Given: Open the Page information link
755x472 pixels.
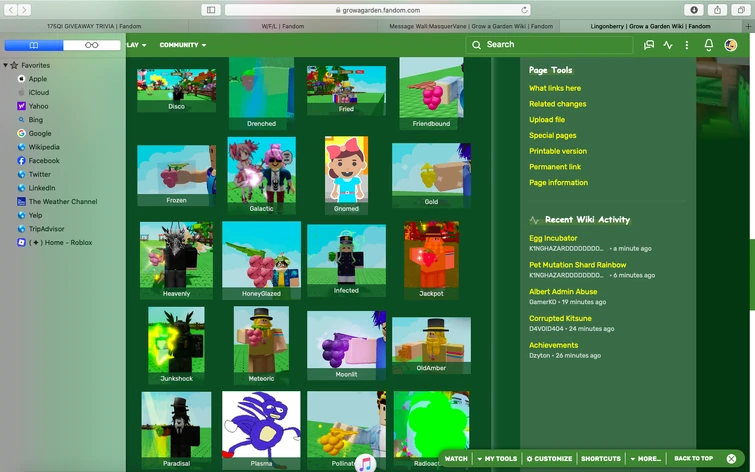Looking at the screenshot, I should 558,183.
